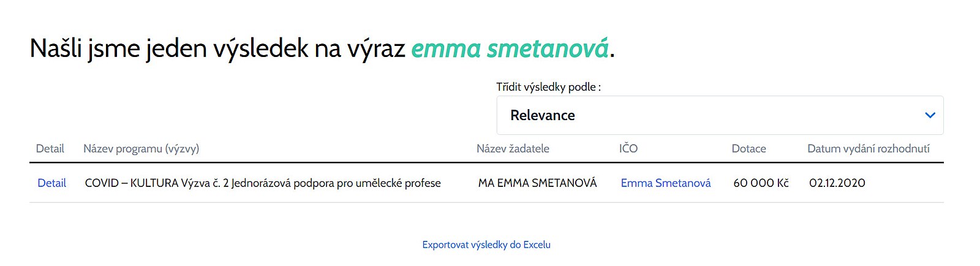Image resolution: width=980 pixels, height=266 pixels.
Task: Click the Dotace column header
Action: [748, 148]
